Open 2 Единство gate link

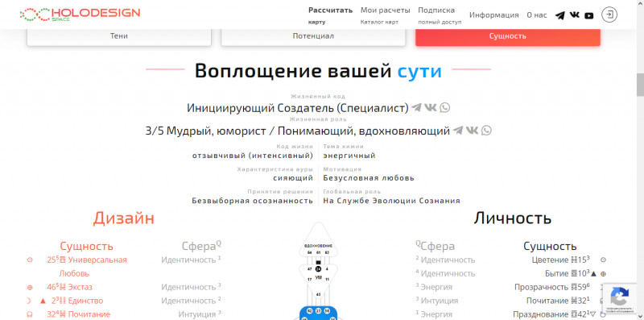[x=77, y=301]
